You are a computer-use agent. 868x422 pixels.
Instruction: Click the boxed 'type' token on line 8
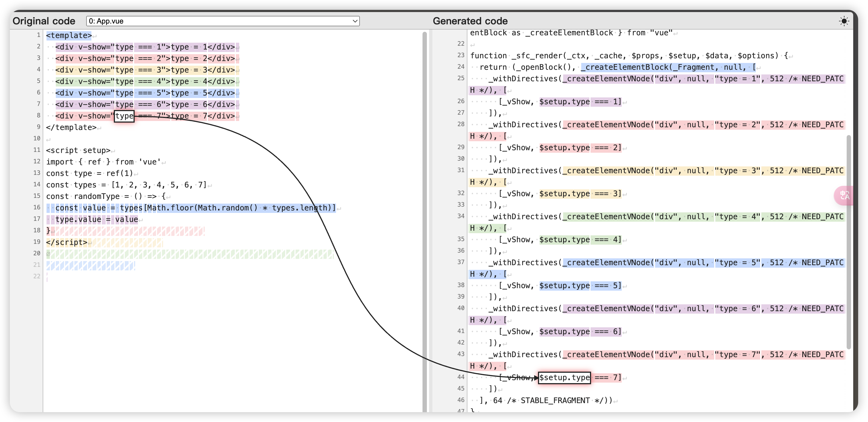point(124,116)
